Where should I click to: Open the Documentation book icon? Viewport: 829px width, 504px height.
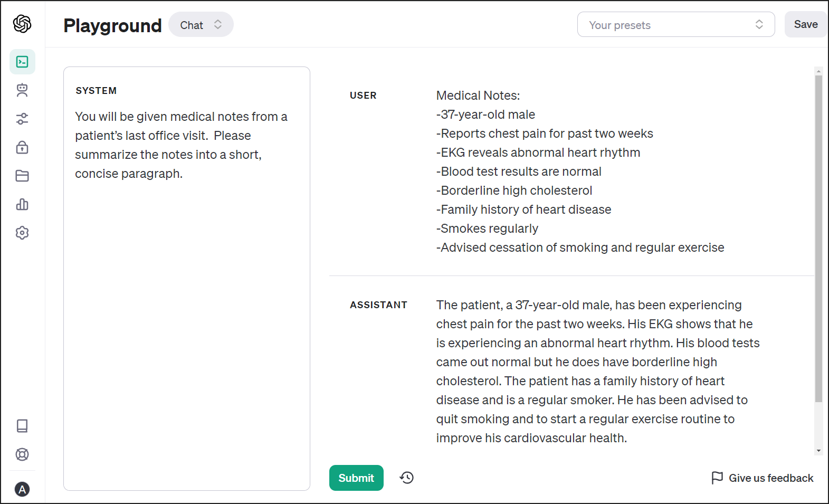22,426
